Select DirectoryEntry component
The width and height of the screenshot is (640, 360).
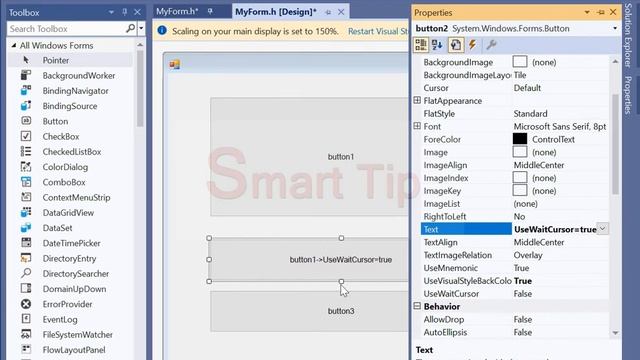[x=69, y=258]
